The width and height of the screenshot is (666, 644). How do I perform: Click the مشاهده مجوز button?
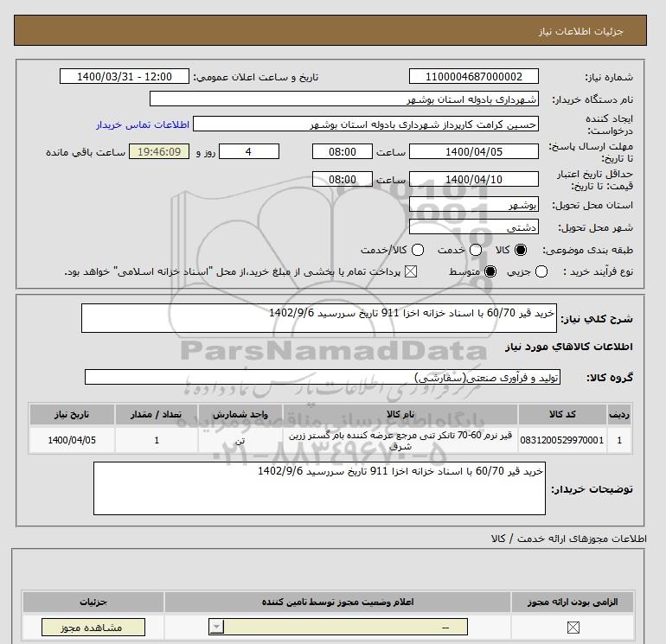(x=93, y=627)
